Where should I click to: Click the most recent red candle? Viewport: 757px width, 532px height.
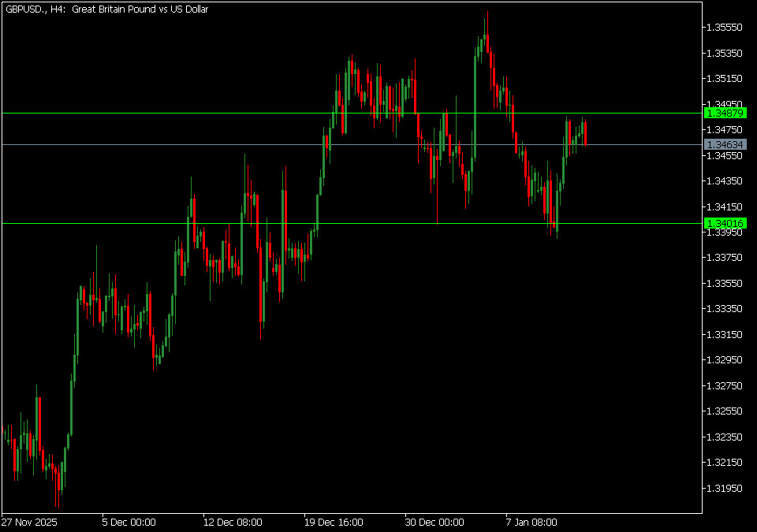click(585, 132)
